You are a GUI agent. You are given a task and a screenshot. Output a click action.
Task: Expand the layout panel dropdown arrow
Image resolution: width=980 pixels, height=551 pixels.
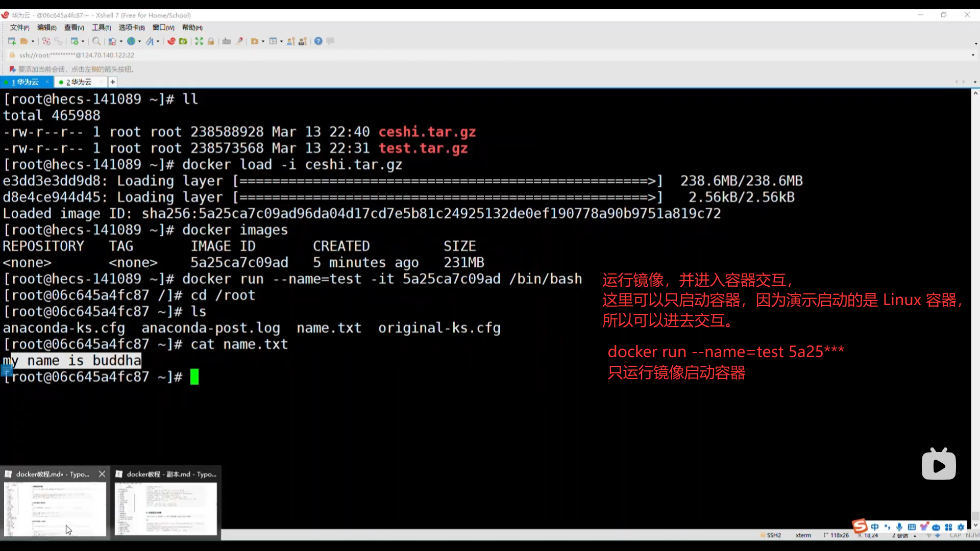click(281, 42)
